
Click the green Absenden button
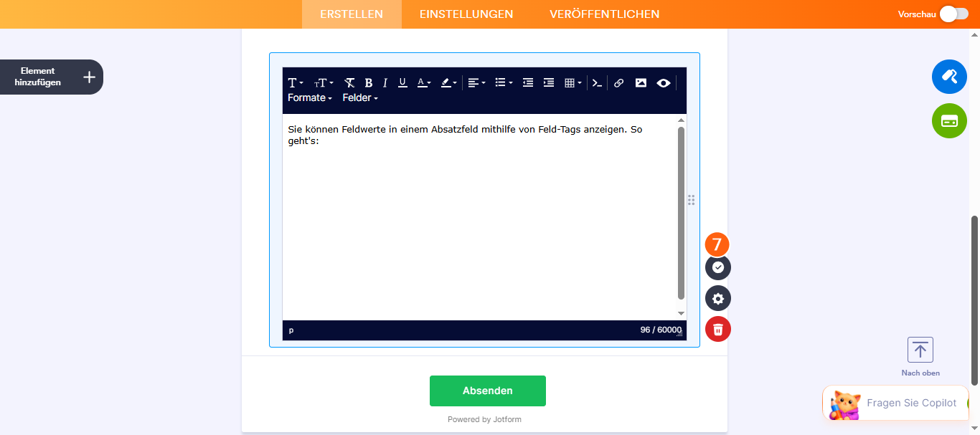pyautogui.click(x=488, y=391)
